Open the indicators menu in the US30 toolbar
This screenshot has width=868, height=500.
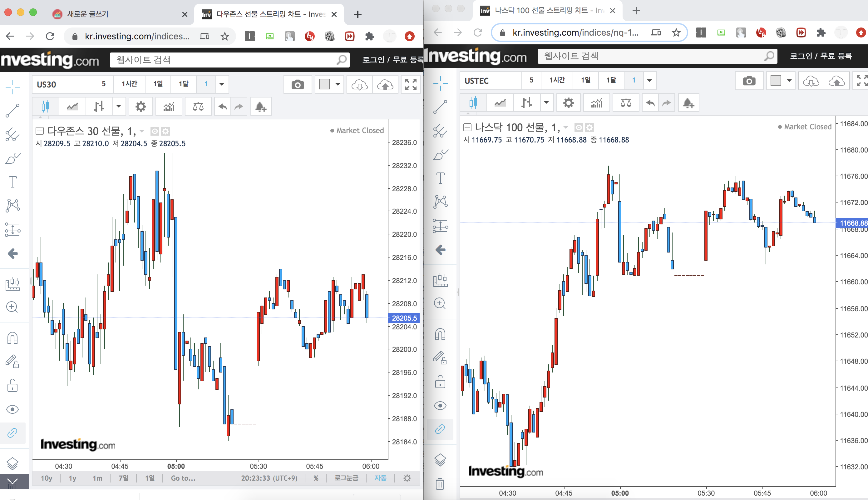coord(169,107)
